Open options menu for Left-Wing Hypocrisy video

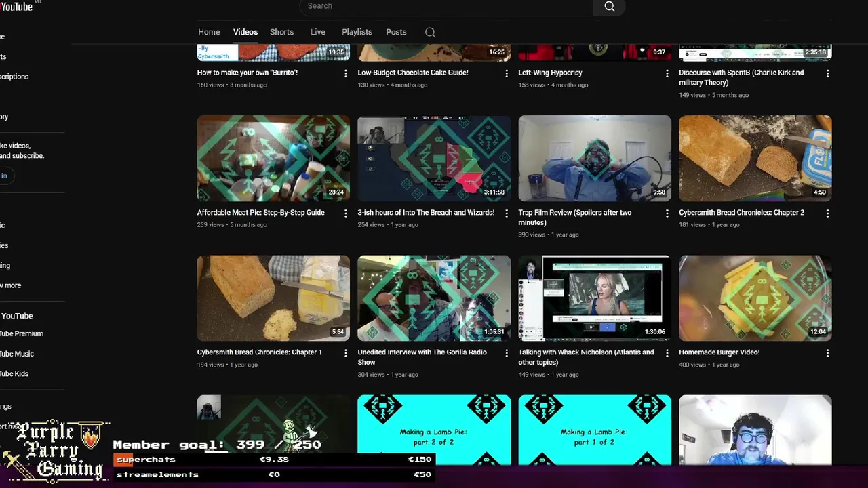[667, 73]
